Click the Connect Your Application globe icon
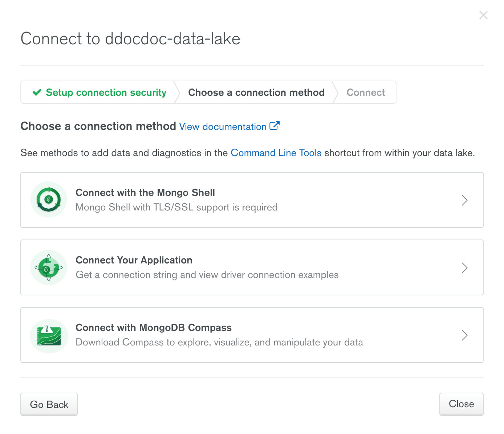This screenshot has height=434, width=504. [x=49, y=267]
